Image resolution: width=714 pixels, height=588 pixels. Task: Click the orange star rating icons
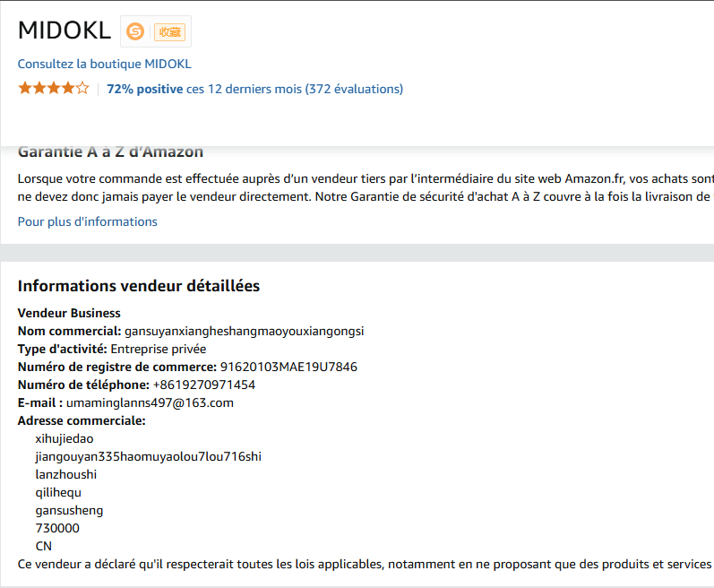(x=54, y=89)
